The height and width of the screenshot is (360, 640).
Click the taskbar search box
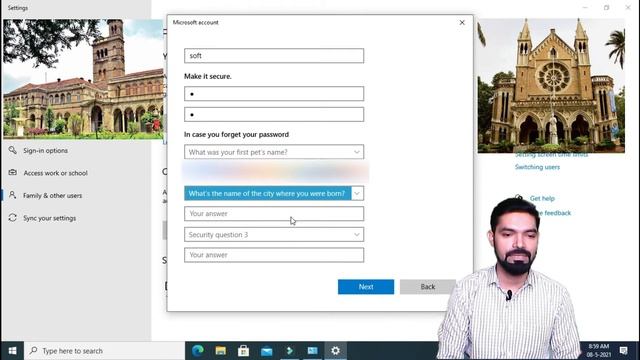pos(104,351)
